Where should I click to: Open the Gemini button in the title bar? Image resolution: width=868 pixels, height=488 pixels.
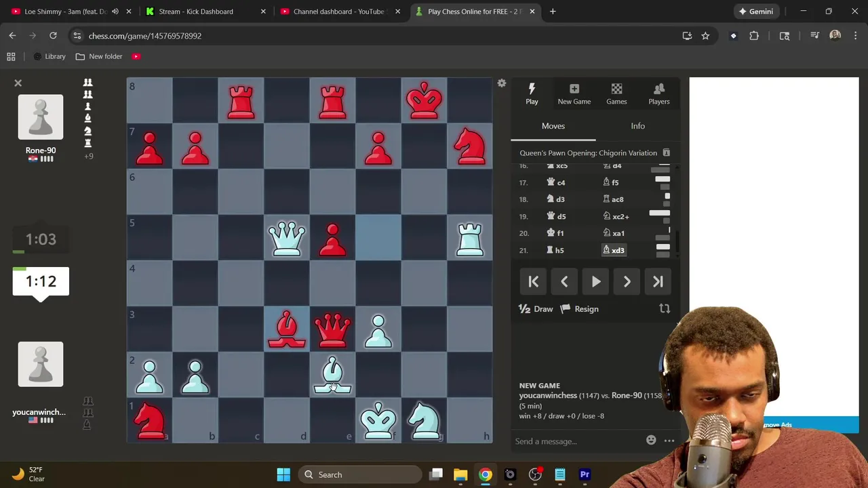point(756,12)
